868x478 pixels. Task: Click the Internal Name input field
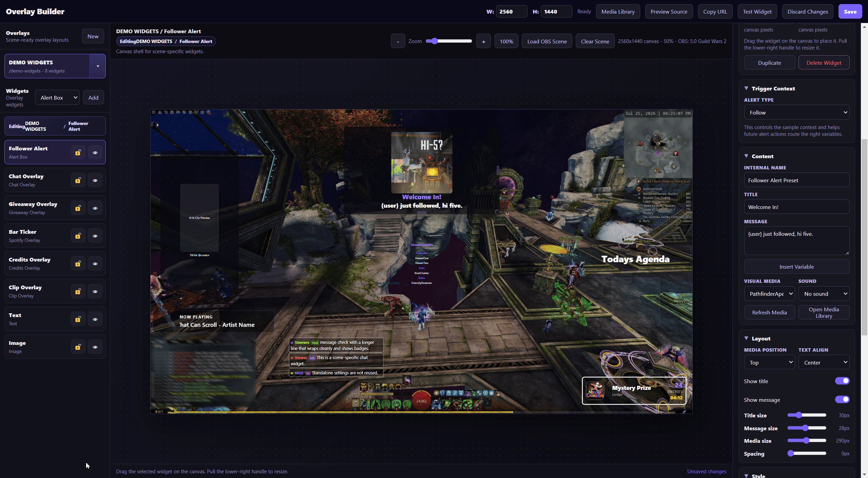pos(796,180)
